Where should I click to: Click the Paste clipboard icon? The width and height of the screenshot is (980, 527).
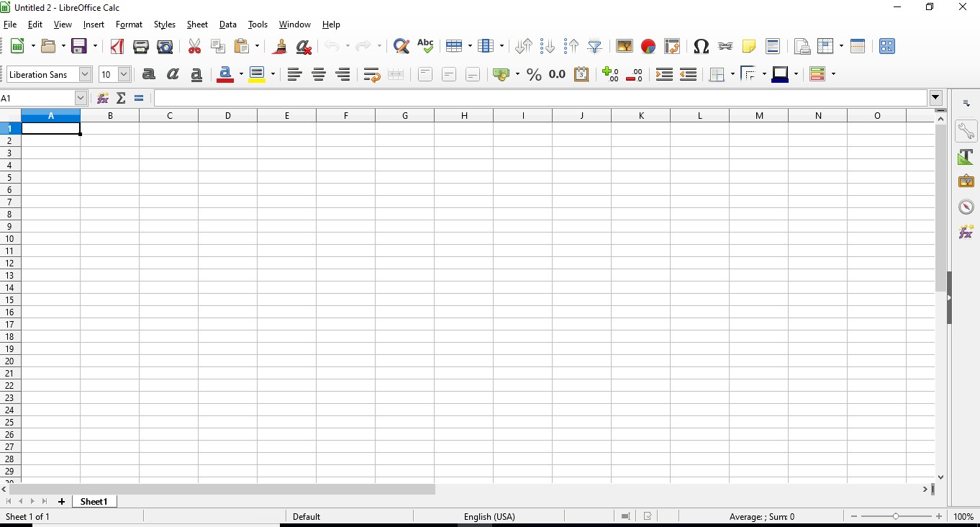(x=242, y=46)
